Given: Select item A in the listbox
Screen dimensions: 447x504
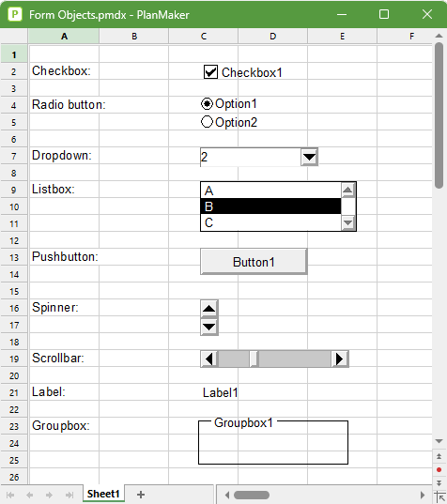Looking at the screenshot, I should (x=270, y=191).
